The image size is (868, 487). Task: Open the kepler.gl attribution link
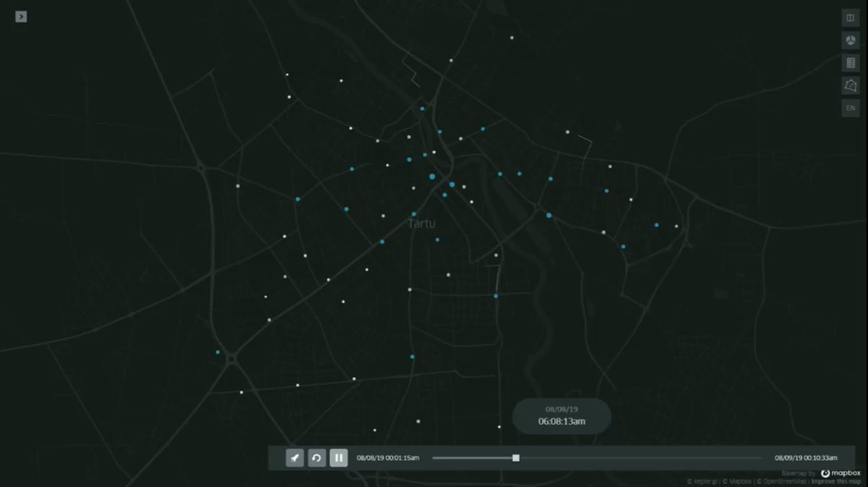pos(702,481)
